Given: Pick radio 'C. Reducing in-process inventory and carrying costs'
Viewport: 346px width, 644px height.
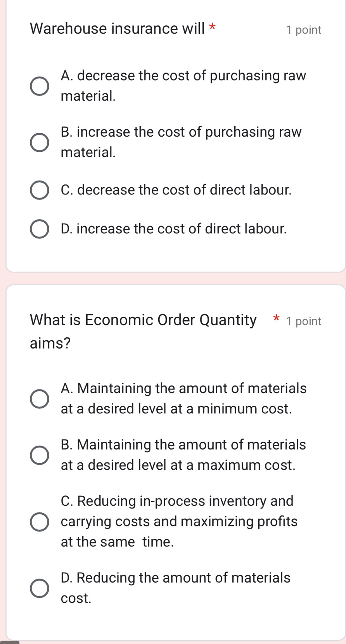Looking at the screenshot, I should pos(40,522).
